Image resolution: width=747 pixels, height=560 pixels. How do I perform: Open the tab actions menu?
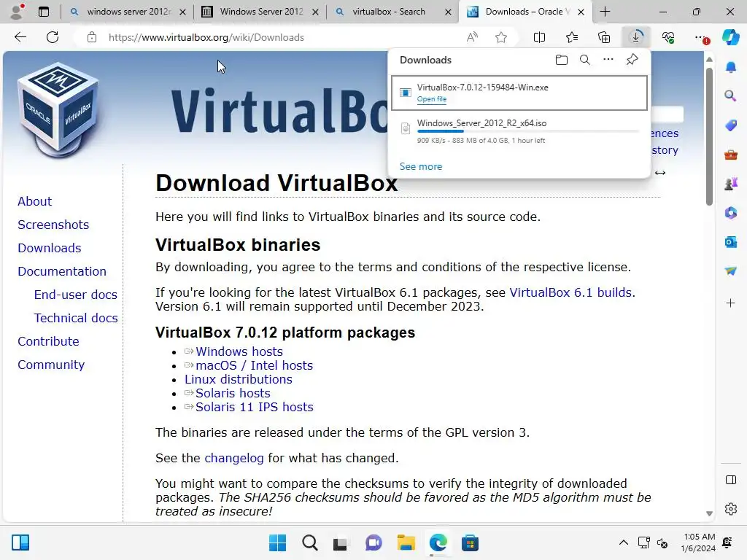pyautogui.click(x=44, y=12)
